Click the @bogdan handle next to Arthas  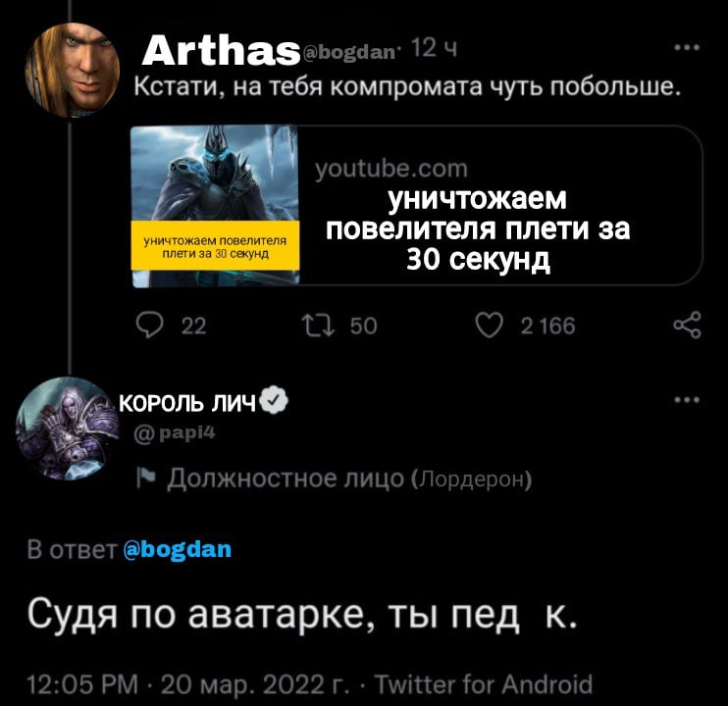coord(349,53)
